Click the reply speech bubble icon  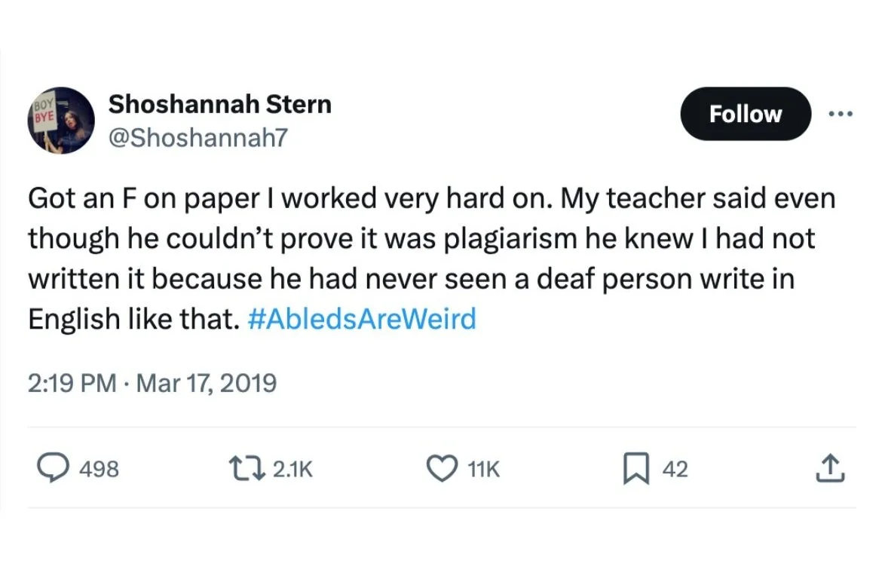pos(53,469)
